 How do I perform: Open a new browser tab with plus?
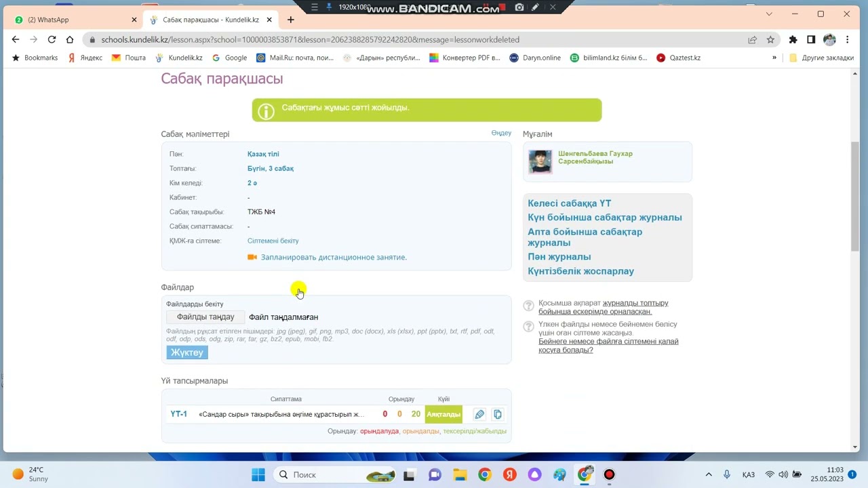pyautogui.click(x=290, y=20)
